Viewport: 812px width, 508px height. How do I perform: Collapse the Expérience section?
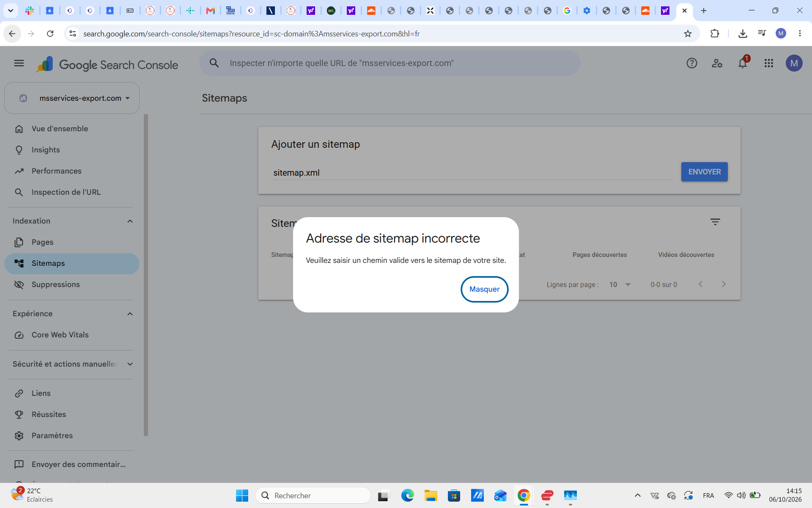point(130,314)
